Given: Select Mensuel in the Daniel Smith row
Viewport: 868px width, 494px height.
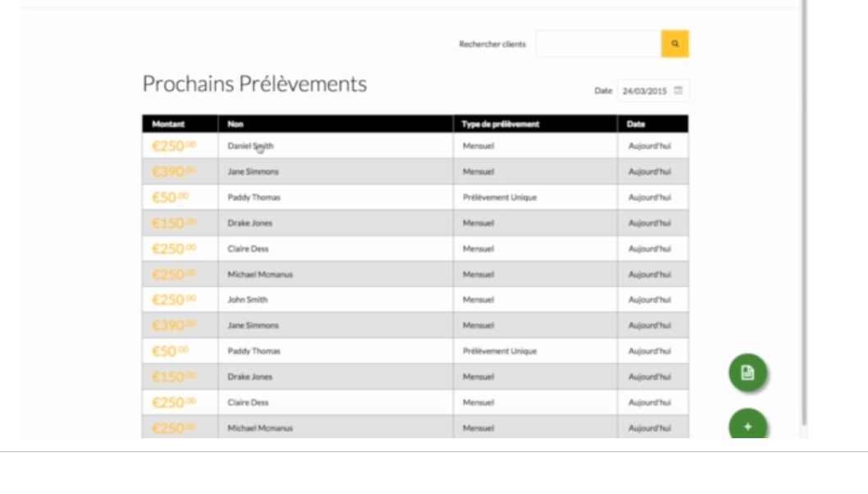Looking at the screenshot, I should coord(478,146).
